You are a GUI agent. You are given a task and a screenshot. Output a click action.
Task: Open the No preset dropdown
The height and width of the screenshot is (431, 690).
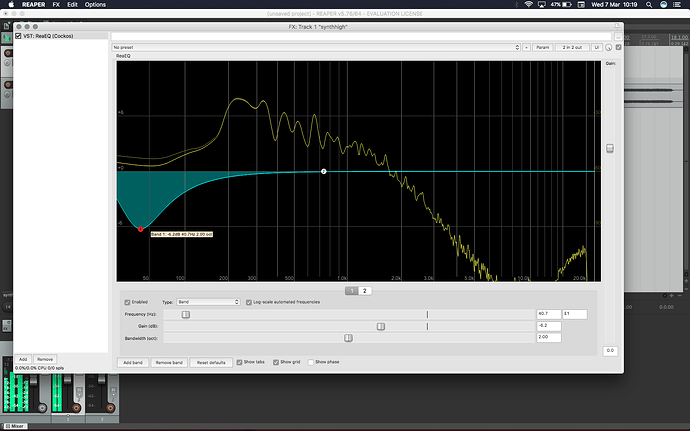[x=316, y=47]
